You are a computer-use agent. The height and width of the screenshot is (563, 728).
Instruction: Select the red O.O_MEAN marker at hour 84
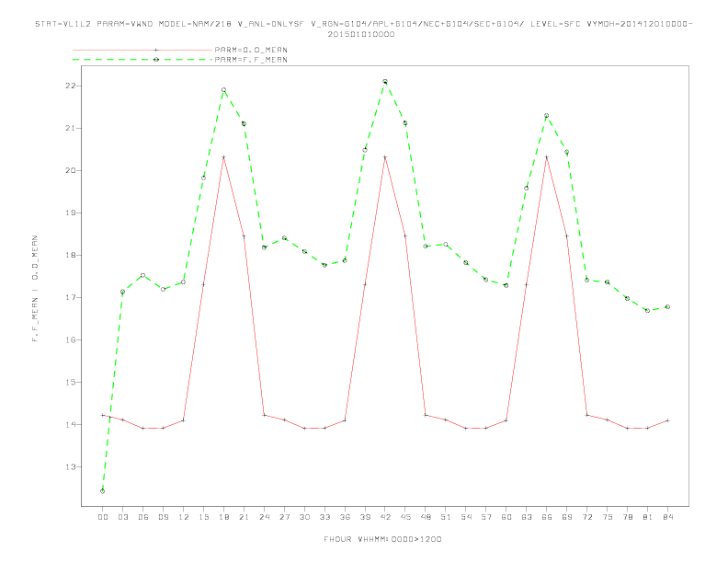coord(667,420)
